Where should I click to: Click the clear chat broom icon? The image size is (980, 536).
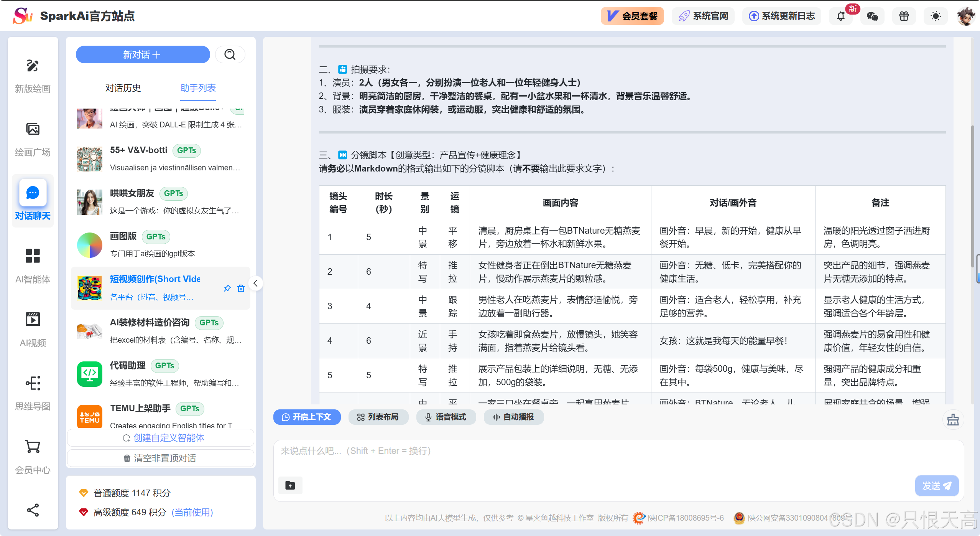pyautogui.click(x=953, y=420)
